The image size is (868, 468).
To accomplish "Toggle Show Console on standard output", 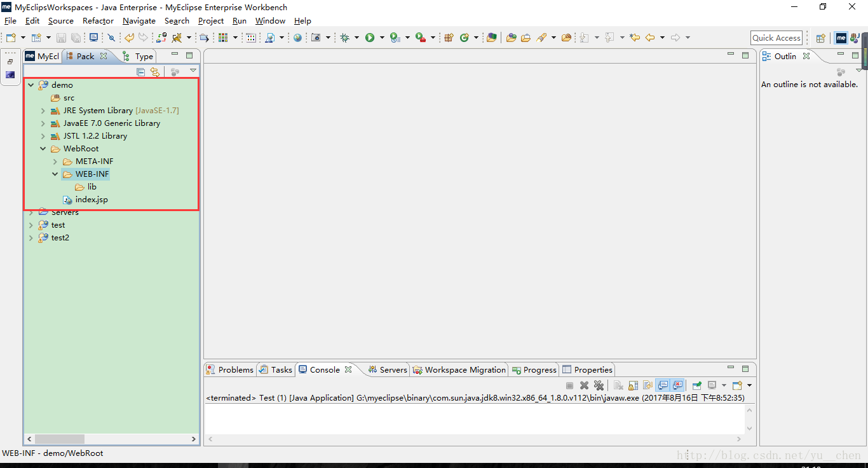I will point(663,385).
